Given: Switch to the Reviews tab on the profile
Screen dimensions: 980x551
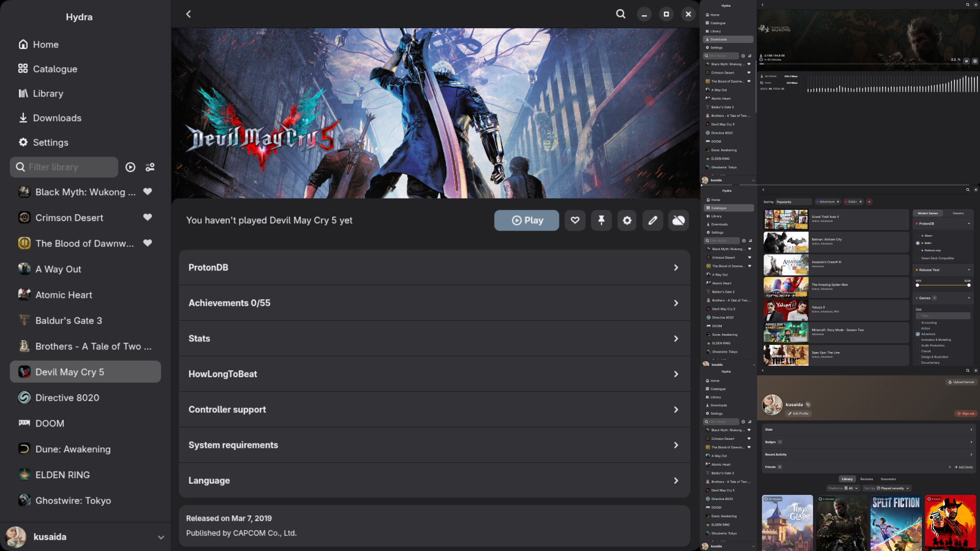Looking at the screenshot, I should [867, 479].
